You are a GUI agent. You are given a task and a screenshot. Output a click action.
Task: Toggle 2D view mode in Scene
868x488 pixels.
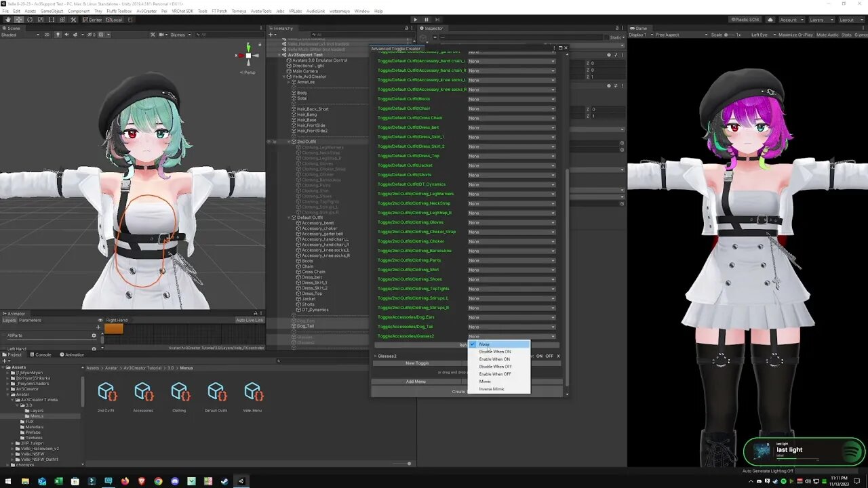pos(46,35)
